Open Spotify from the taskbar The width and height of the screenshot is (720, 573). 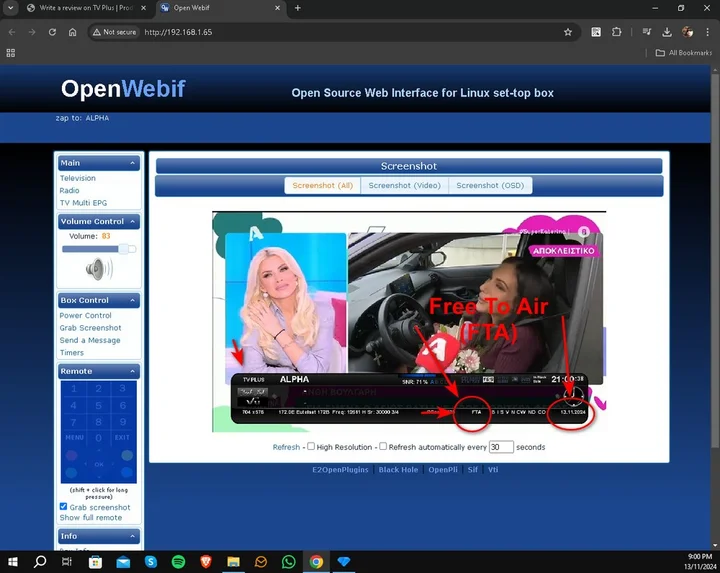[178, 562]
